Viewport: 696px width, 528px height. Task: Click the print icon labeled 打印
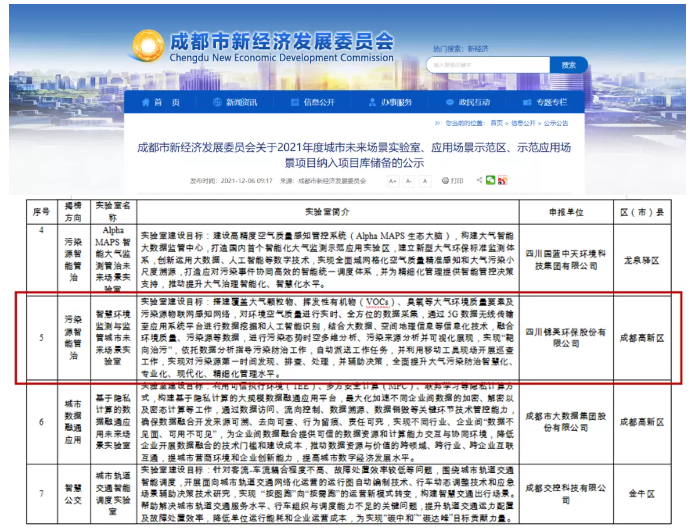point(452,181)
